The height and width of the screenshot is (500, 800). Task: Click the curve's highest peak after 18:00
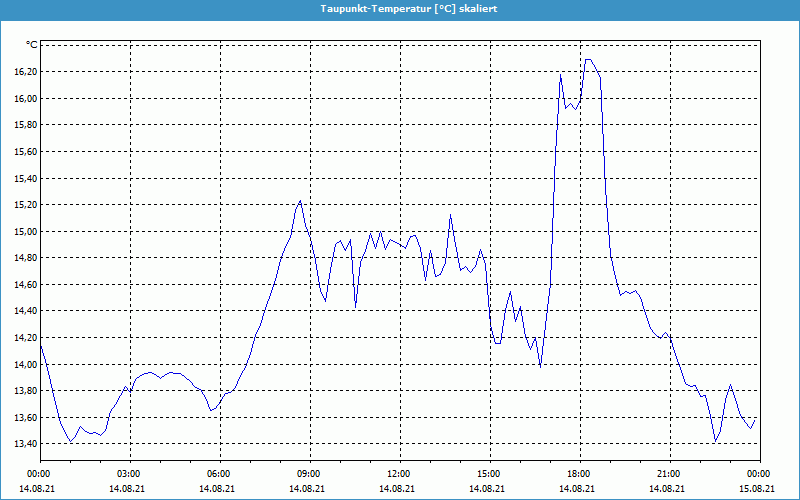[588, 60]
